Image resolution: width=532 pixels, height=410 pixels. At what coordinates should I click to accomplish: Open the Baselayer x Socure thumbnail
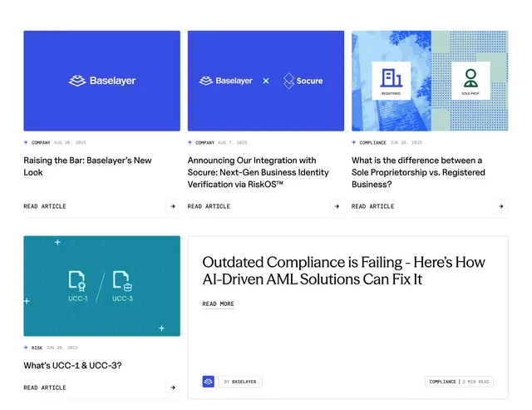click(x=266, y=81)
